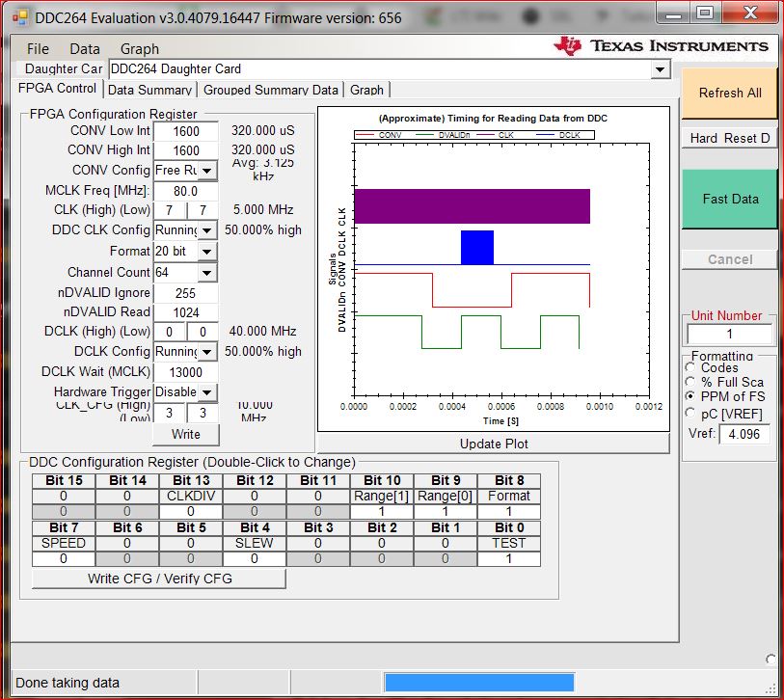Start Fast Data acquisition

(729, 199)
